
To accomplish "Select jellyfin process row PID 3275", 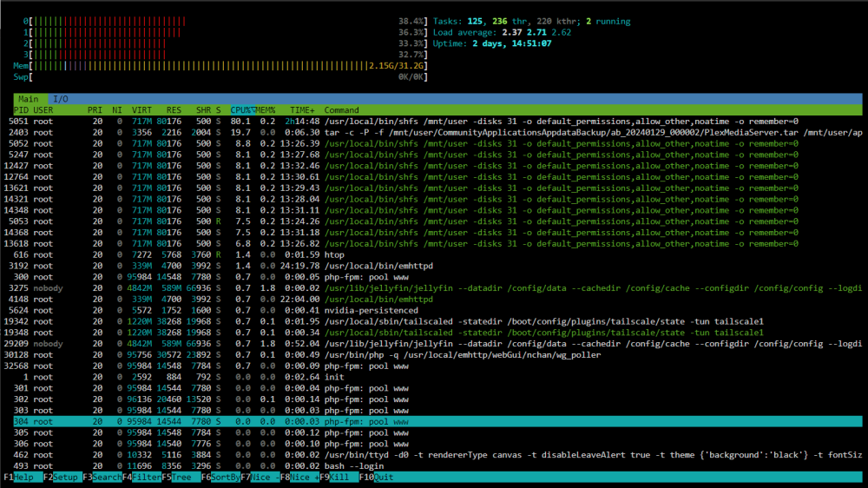I will click(434, 288).
